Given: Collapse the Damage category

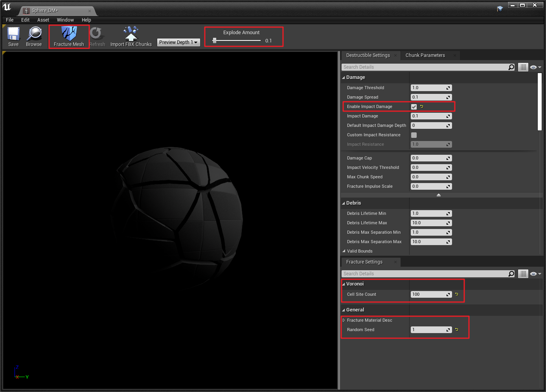Looking at the screenshot, I should click(x=344, y=78).
